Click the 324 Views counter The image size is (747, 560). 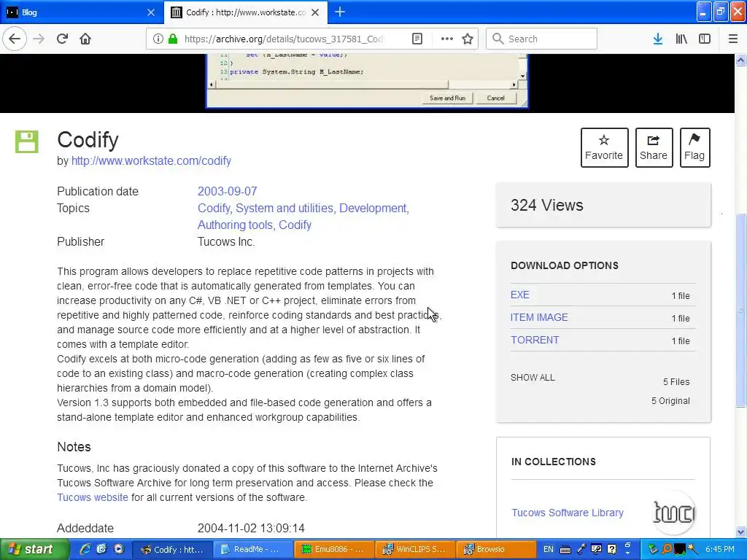(547, 205)
